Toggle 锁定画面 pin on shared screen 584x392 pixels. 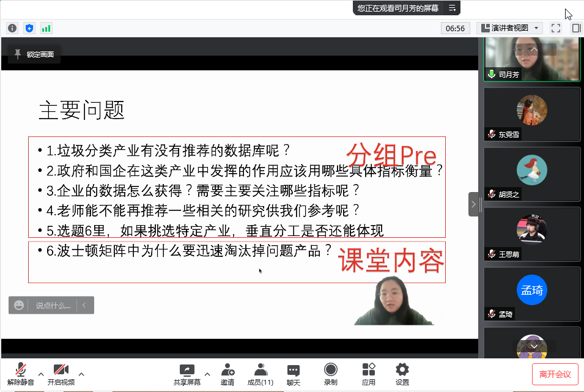34,54
